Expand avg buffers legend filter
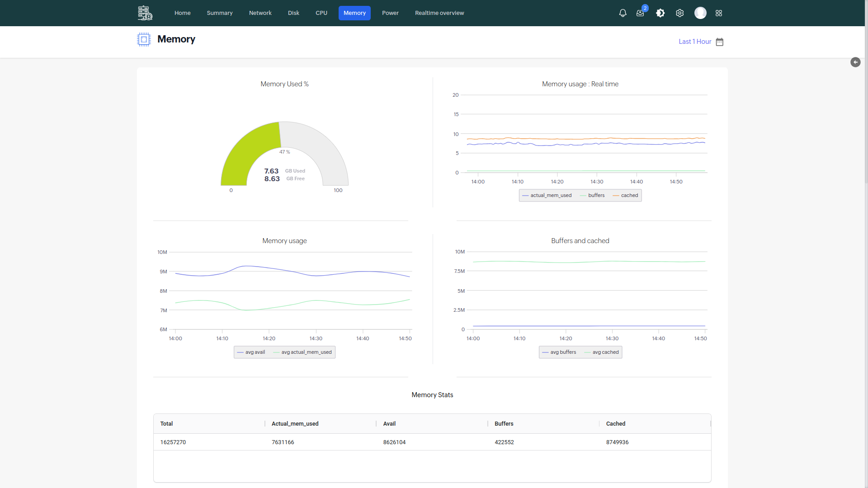 point(563,352)
